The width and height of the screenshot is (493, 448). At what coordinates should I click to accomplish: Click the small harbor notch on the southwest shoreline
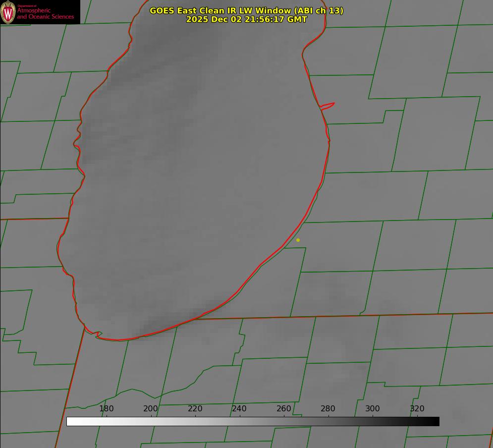pyautogui.click(x=98, y=335)
